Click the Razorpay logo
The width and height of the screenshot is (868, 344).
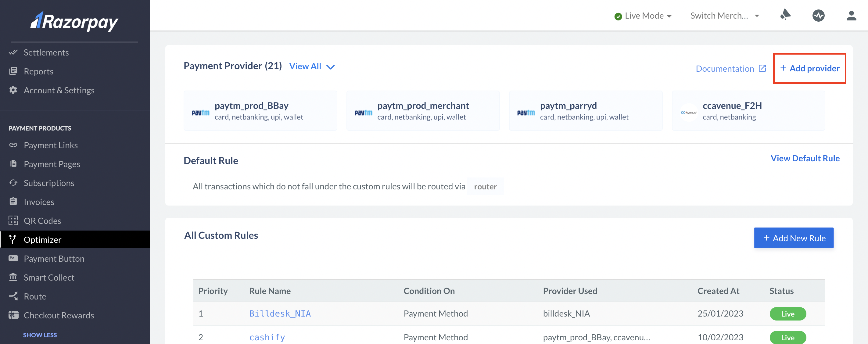point(74,22)
